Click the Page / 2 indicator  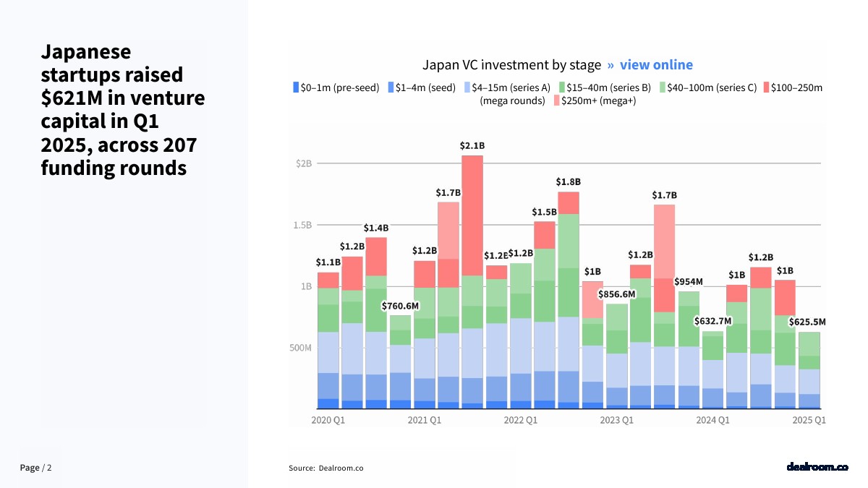pos(35,468)
